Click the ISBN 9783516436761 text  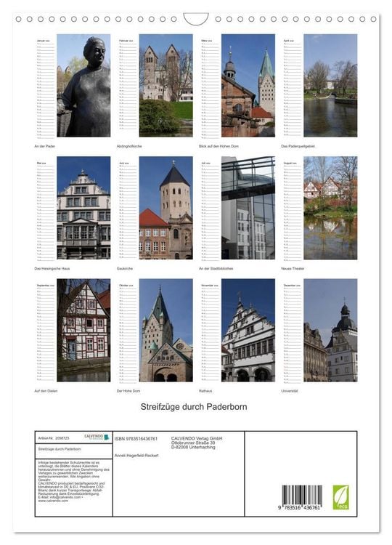(136, 439)
